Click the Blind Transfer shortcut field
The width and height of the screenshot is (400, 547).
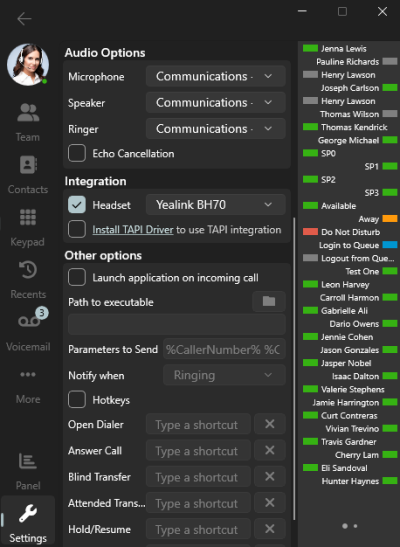(x=198, y=477)
